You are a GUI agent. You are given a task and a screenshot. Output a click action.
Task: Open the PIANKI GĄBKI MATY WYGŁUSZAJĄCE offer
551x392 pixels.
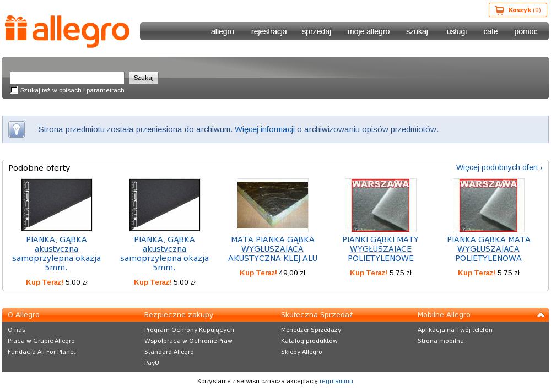click(381, 249)
